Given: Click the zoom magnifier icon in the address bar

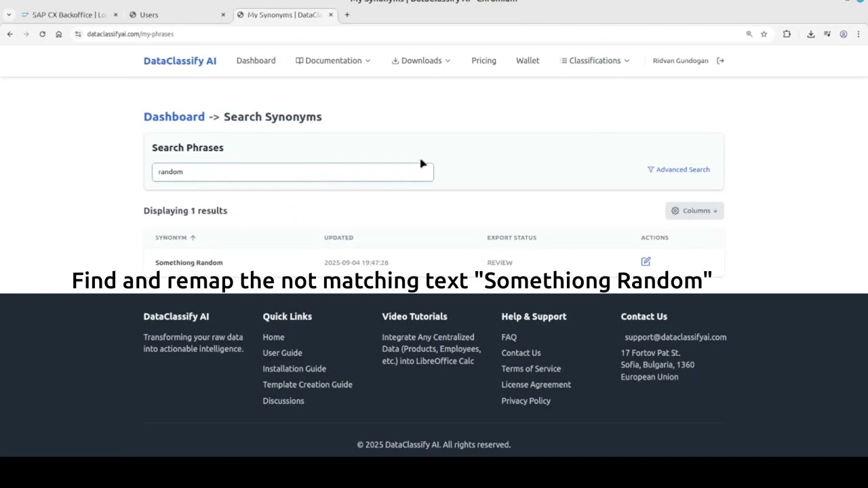Looking at the screenshot, I should click(749, 34).
